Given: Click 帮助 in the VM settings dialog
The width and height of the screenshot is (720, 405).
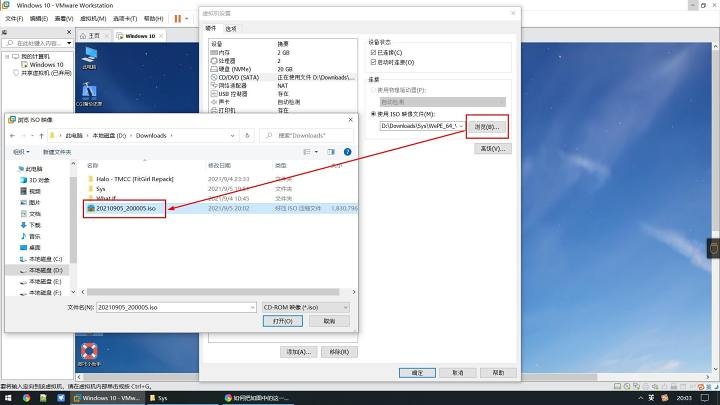Looking at the screenshot, I should pos(498,373).
